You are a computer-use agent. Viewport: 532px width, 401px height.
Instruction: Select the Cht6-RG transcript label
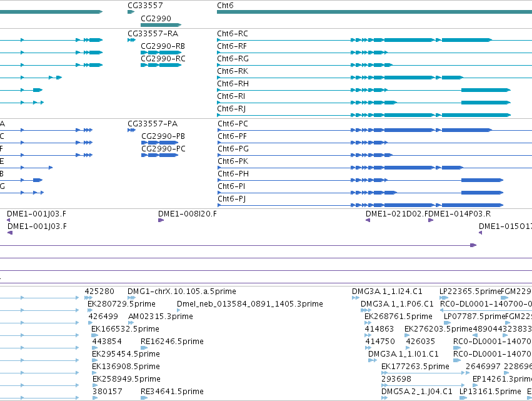[233, 59]
